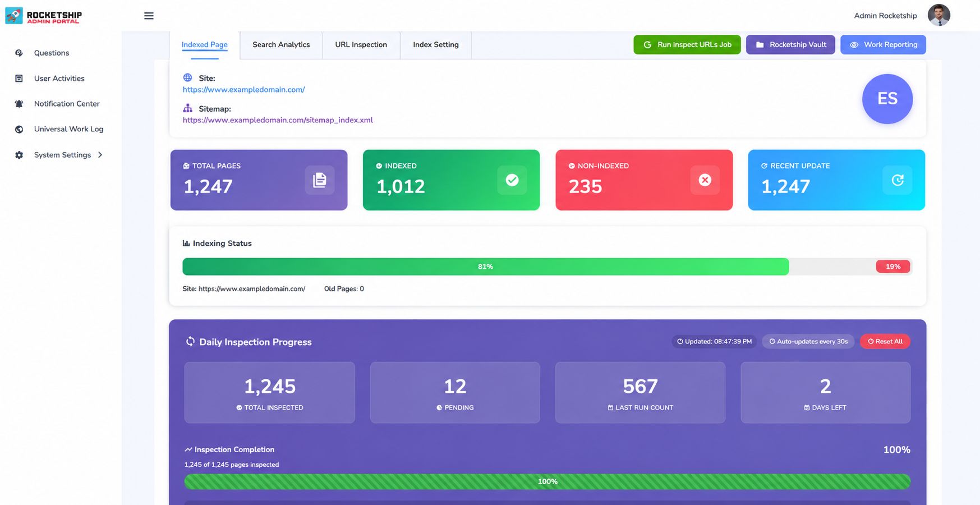Open the Rocketship Vault button
This screenshot has height=505, width=980.
coord(790,45)
